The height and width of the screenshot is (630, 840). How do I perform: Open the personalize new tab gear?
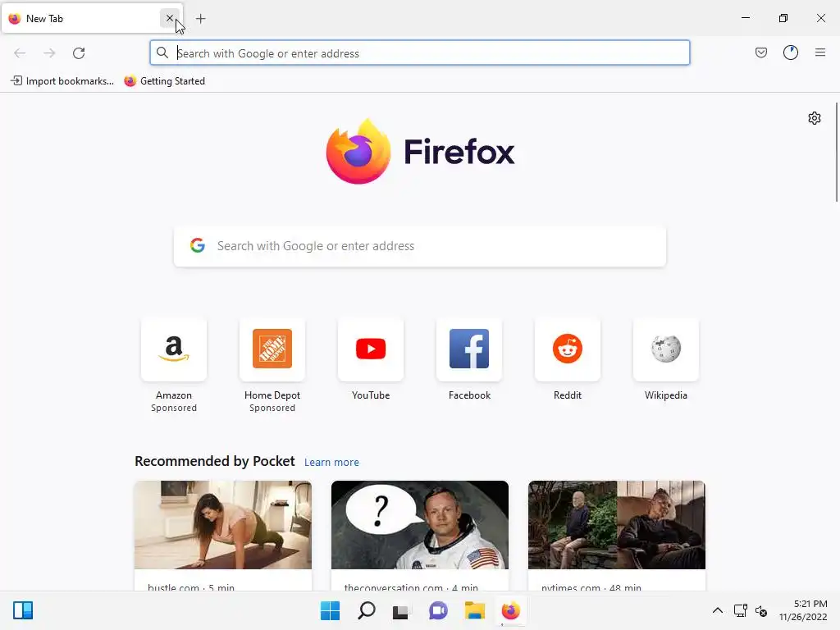(815, 118)
